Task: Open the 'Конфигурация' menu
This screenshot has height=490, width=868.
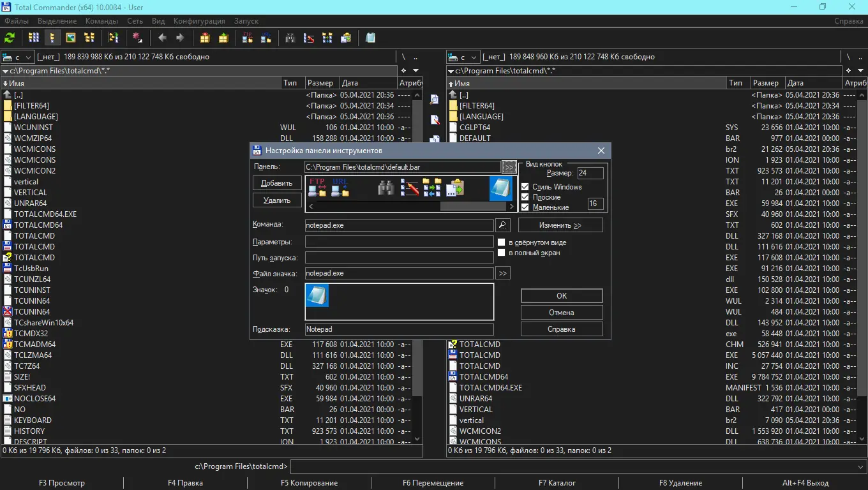Action: (199, 21)
